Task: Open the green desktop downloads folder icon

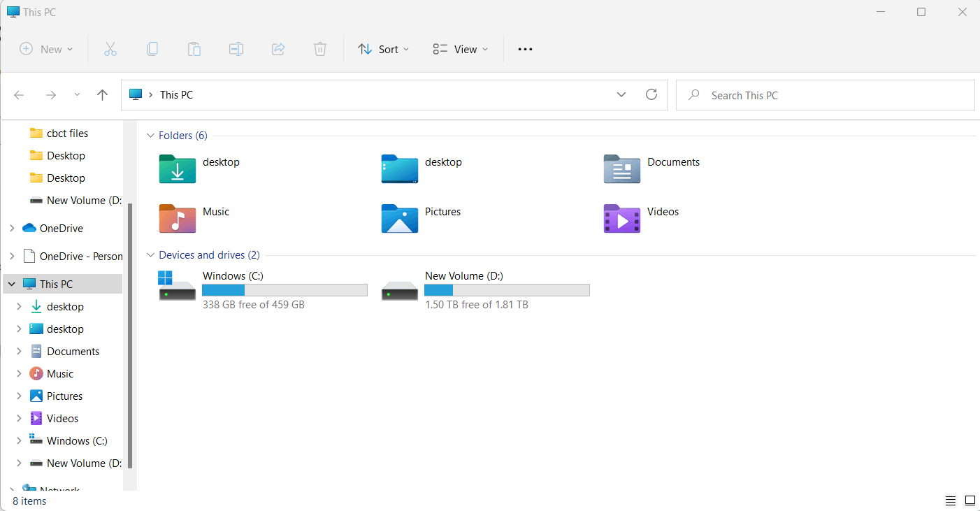Action: click(x=178, y=168)
